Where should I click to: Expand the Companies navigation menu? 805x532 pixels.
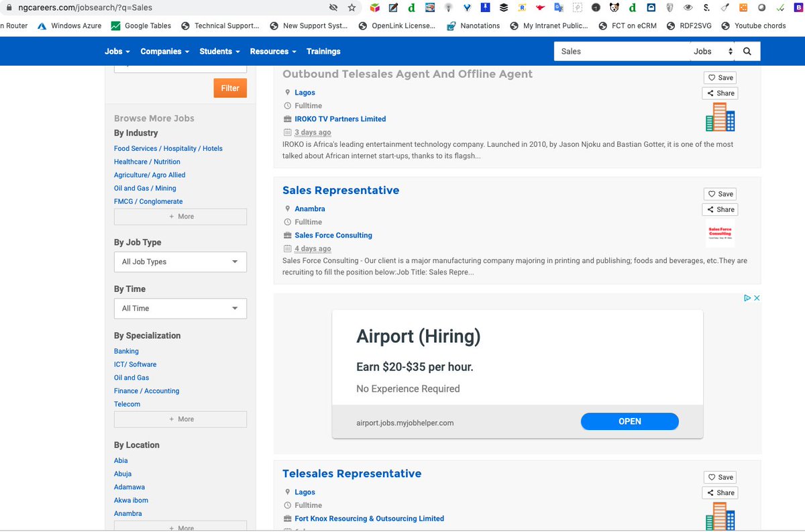click(165, 51)
